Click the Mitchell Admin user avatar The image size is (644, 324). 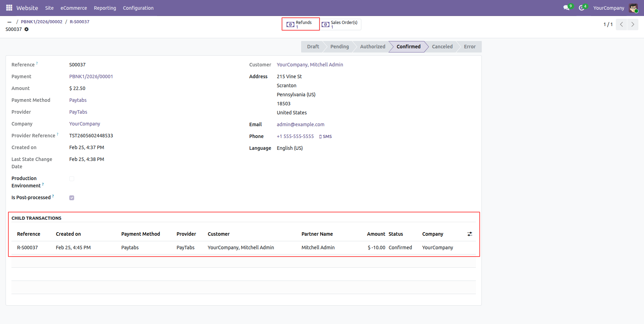pos(633,8)
